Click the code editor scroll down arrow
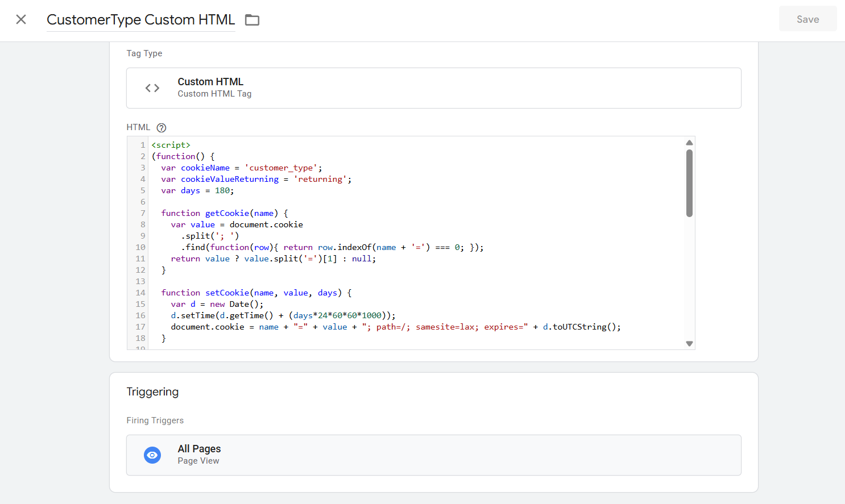This screenshot has width=845, height=504. (x=689, y=344)
